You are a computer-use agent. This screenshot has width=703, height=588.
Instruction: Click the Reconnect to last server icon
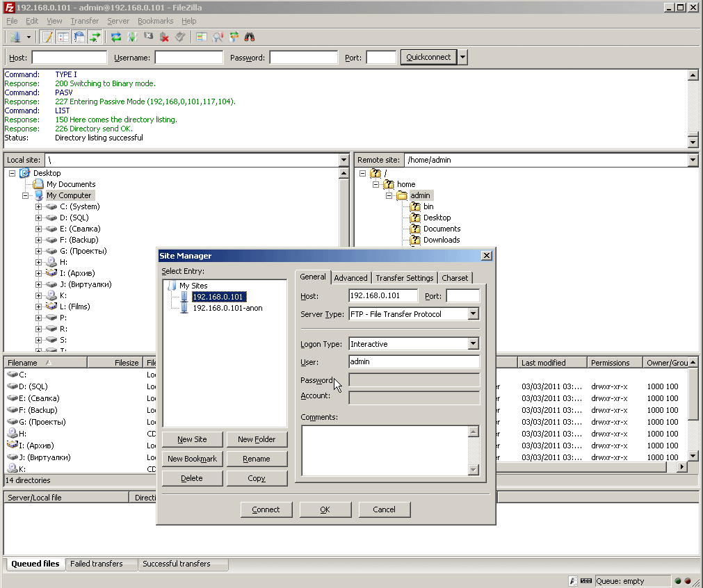pos(181,37)
